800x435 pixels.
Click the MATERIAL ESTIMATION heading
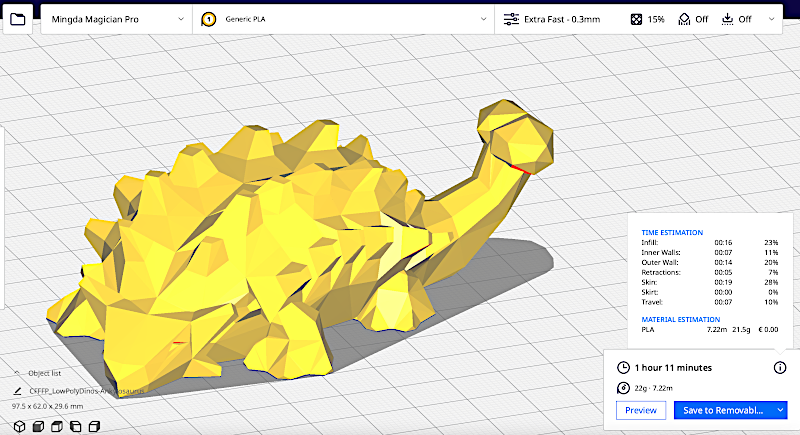[x=681, y=320]
